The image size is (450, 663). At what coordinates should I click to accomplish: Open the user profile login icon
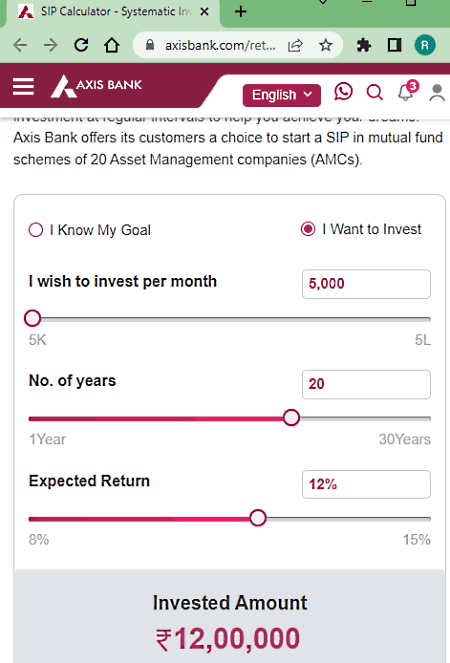click(x=437, y=93)
